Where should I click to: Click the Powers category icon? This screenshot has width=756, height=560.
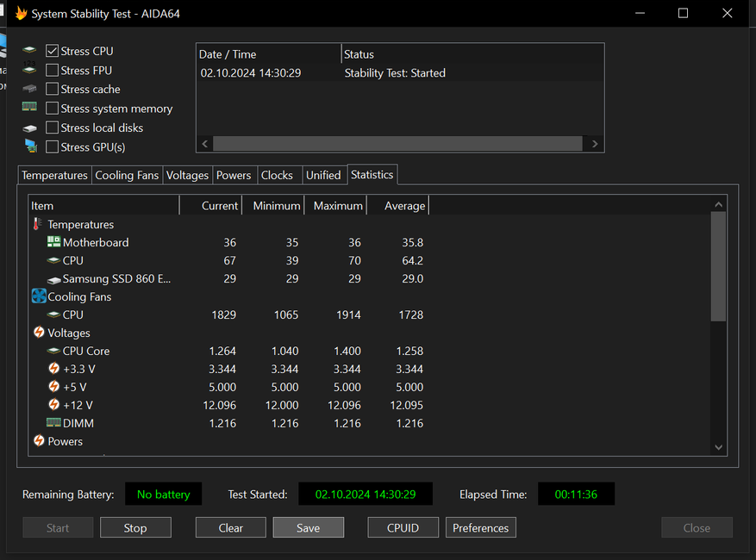click(39, 441)
